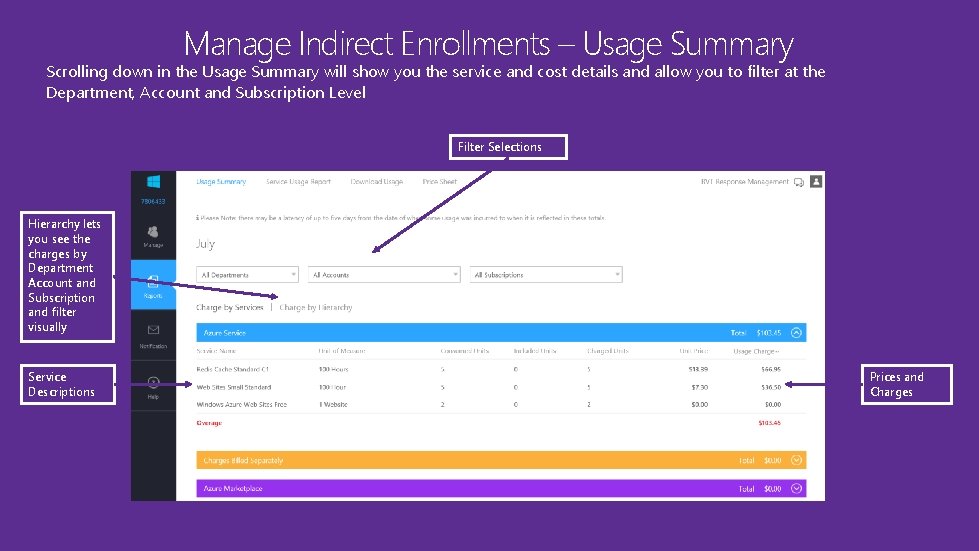The height and width of the screenshot is (551, 979).
Task: Collapse the Azure Service section chevron
Action: click(x=796, y=333)
